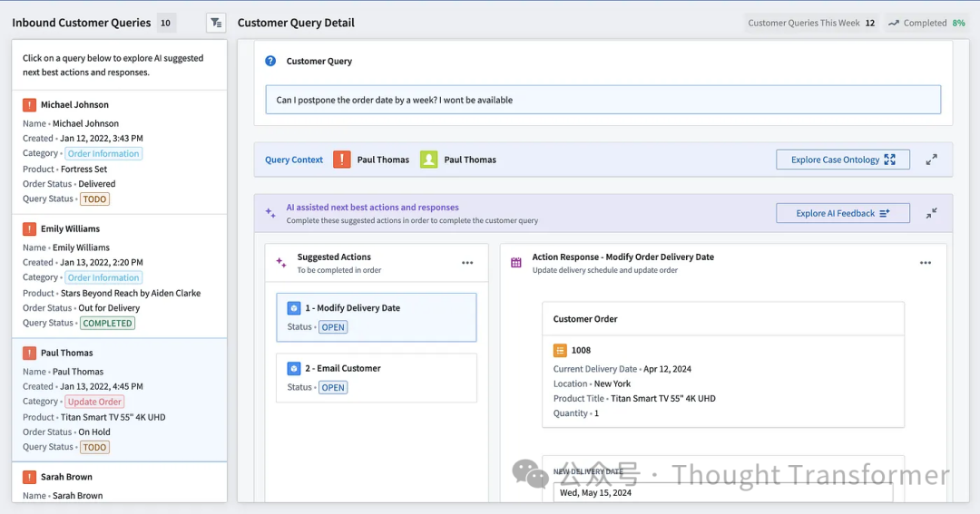Click Order Status Delivered row
This screenshot has height=514, width=980.
pos(69,184)
